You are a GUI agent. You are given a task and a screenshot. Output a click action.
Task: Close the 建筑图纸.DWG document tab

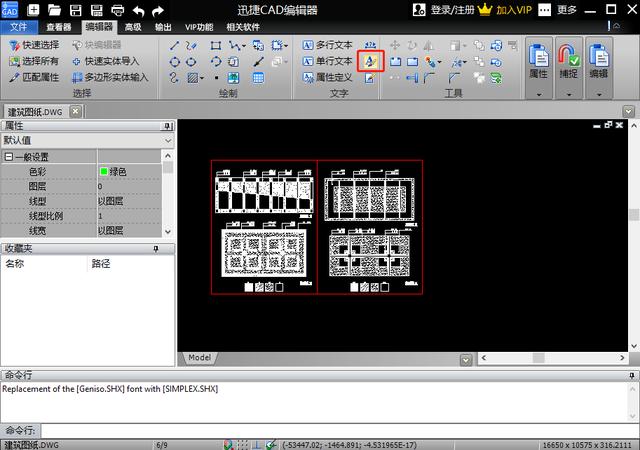click(76, 111)
